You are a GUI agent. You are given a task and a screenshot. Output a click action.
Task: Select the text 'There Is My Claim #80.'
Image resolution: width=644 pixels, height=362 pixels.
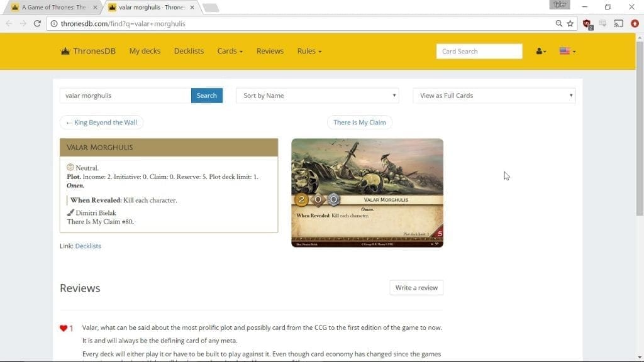(x=100, y=222)
